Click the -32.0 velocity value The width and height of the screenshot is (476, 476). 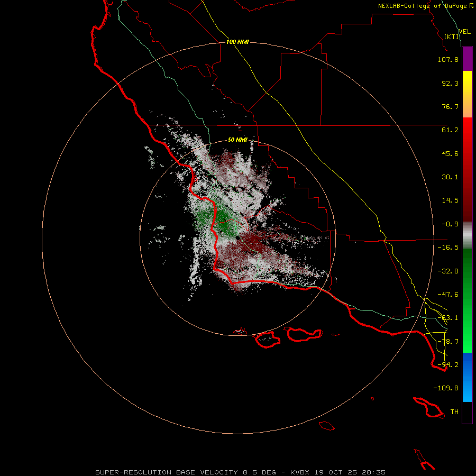pos(448,271)
